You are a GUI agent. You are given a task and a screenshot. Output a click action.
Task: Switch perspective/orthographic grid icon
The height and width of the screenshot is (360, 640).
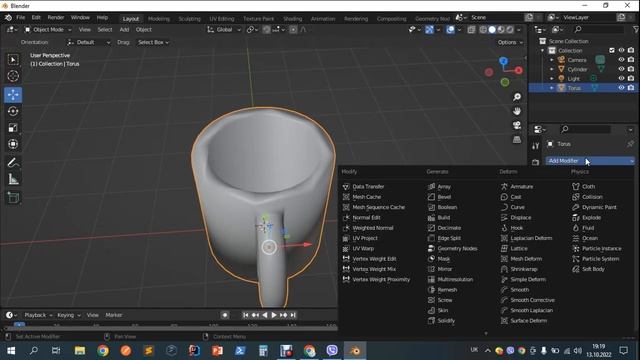pyautogui.click(x=517, y=140)
